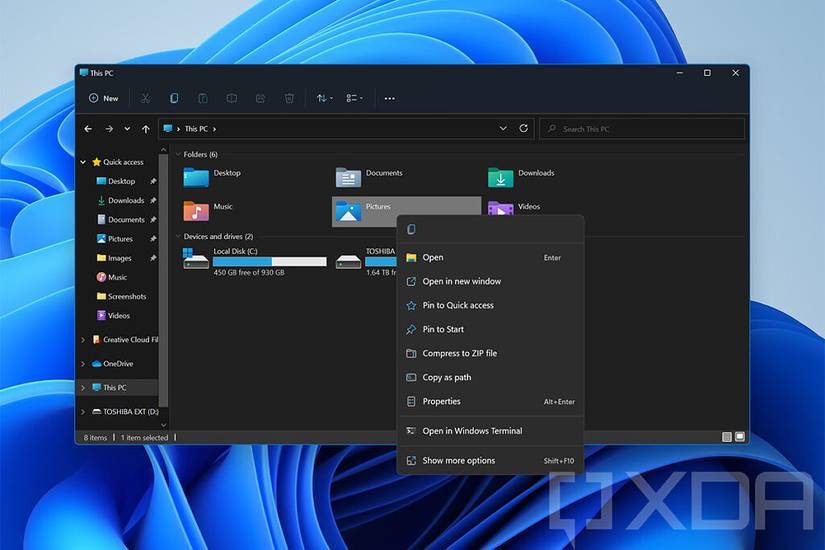Click the sidebar scroll-up arrow

coord(164,151)
